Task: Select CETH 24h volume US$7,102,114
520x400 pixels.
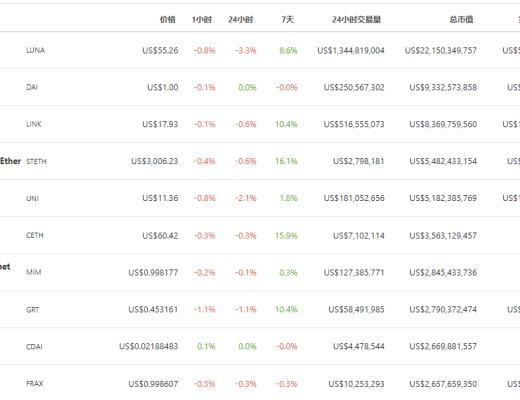Action: click(359, 236)
